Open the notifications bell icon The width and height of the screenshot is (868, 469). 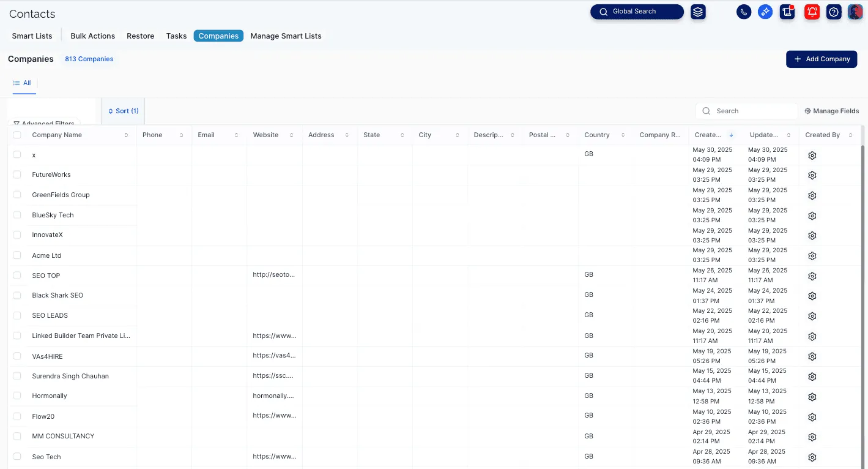(812, 12)
